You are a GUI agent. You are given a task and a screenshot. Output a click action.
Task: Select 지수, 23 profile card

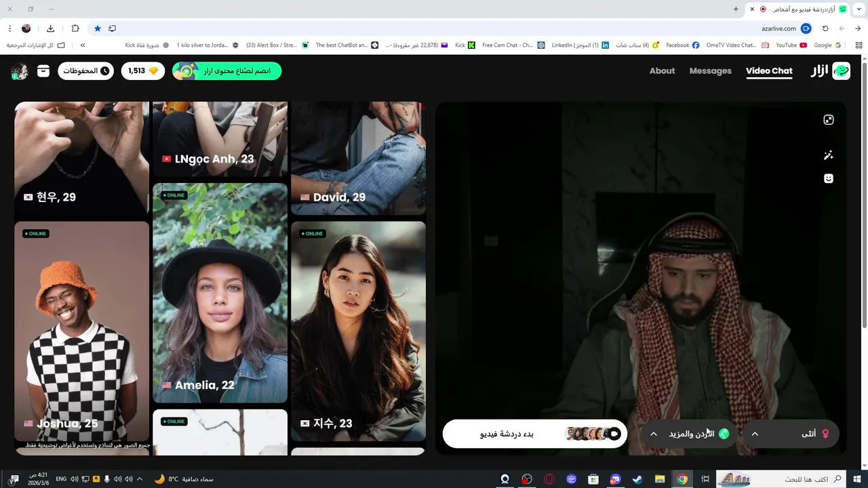pos(359,332)
